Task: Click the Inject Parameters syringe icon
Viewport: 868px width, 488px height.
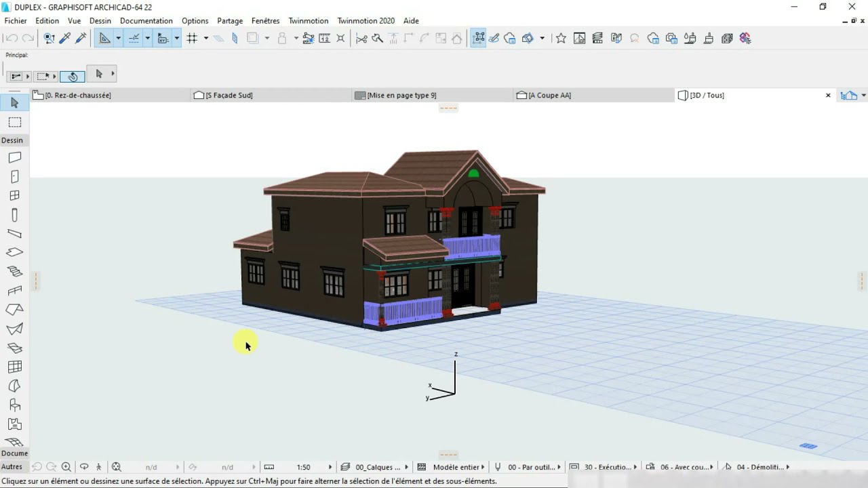Action: 81,39
